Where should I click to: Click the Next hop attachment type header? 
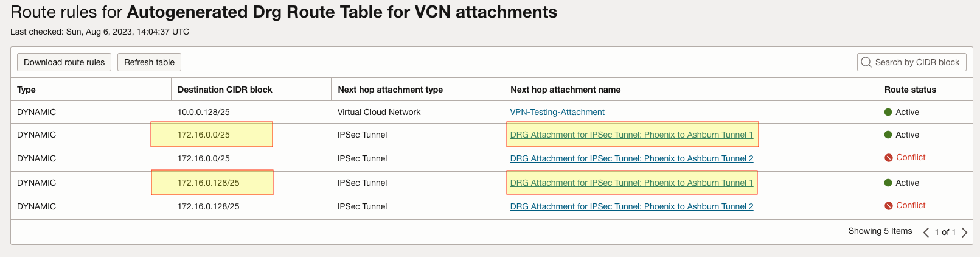(390, 90)
